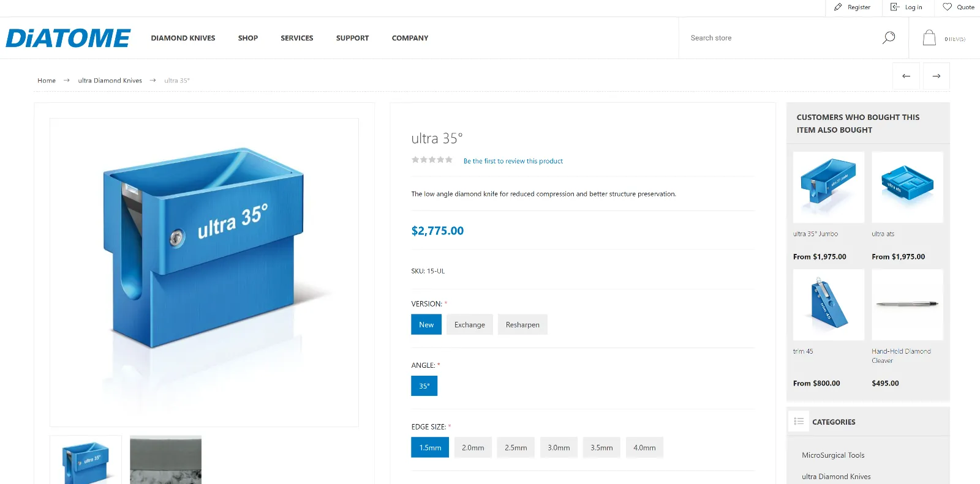This screenshot has height=484, width=980.
Task: Click ultra ats product name
Action: (883, 234)
